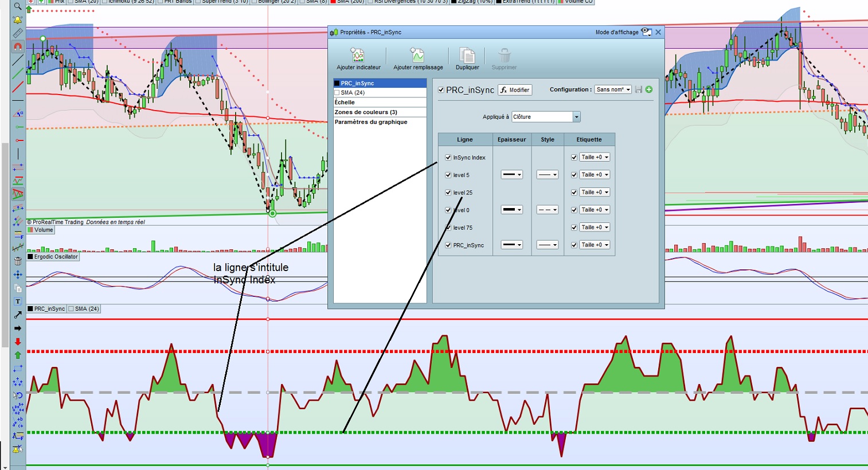Pick the ruler measuring tool

pos(18,33)
